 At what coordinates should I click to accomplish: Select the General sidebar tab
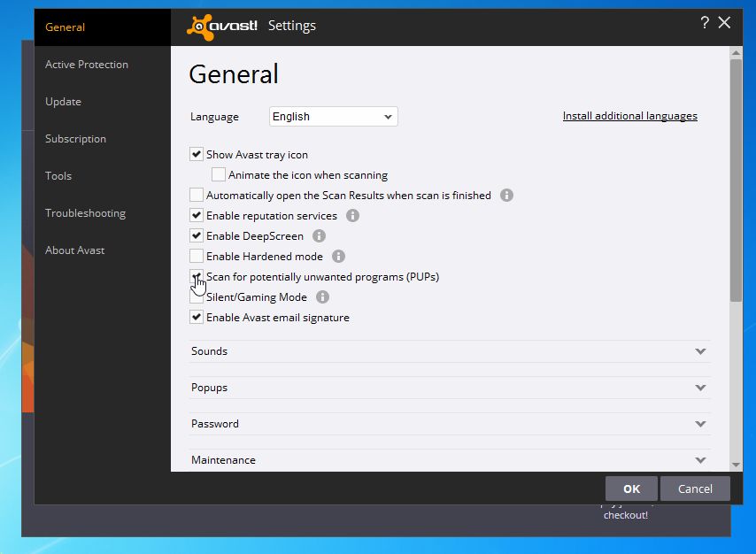(102, 27)
